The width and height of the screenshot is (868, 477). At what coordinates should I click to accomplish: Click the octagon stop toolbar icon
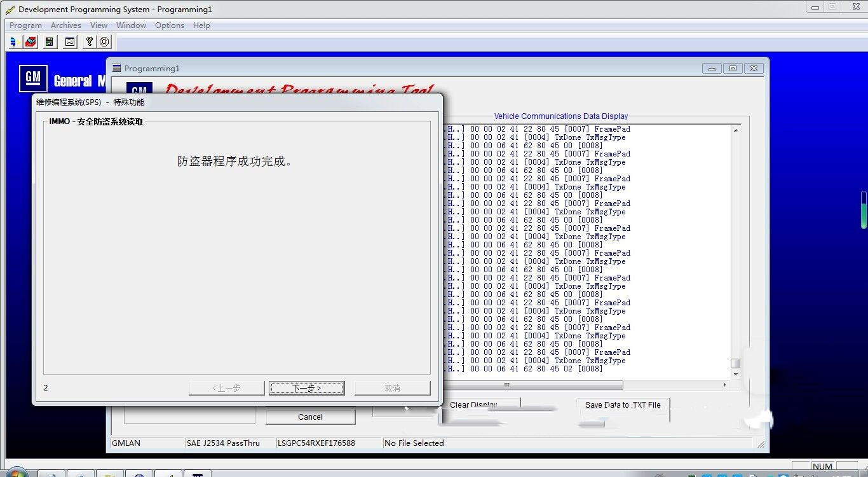105,42
